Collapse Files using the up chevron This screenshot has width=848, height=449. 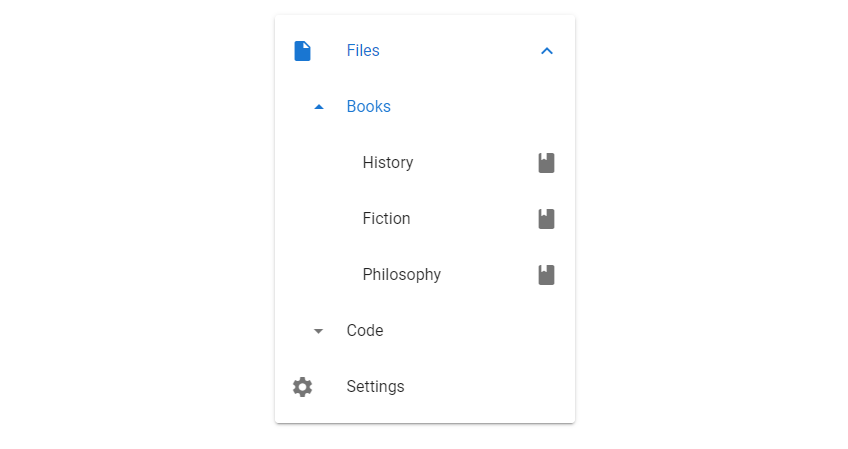[x=547, y=51]
